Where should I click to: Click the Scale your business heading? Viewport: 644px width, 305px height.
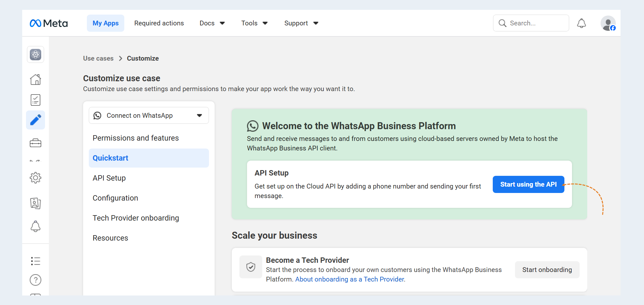click(x=275, y=235)
